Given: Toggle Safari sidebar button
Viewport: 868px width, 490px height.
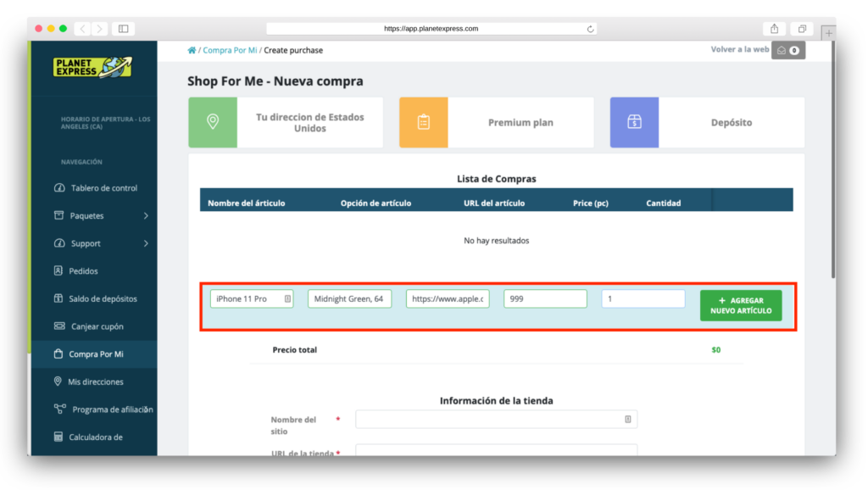Looking at the screenshot, I should (124, 29).
